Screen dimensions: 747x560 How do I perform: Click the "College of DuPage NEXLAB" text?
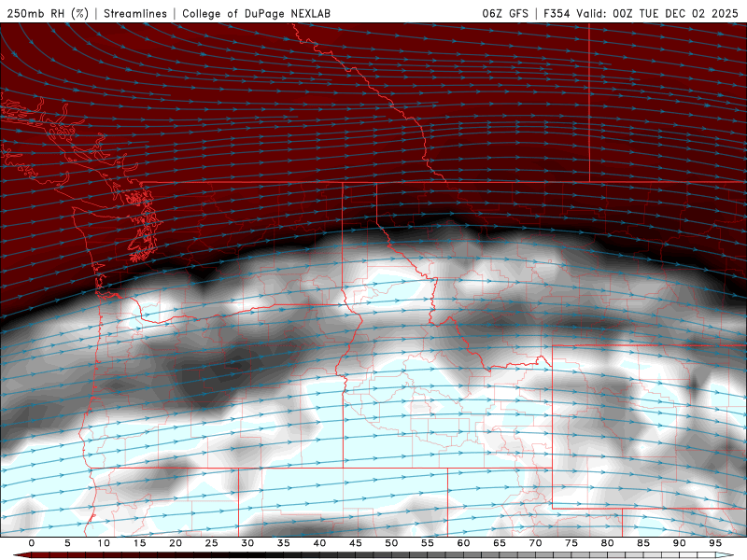(x=256, y=13)
